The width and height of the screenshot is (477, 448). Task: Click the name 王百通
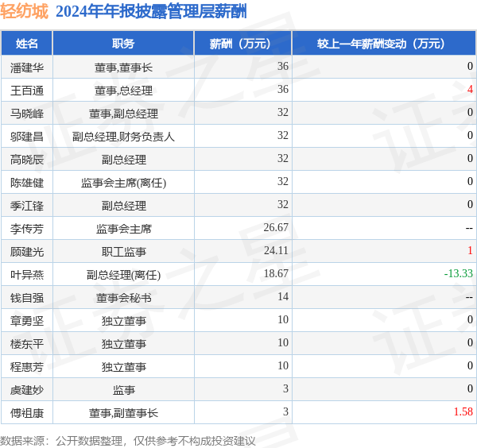coord(27,91)
